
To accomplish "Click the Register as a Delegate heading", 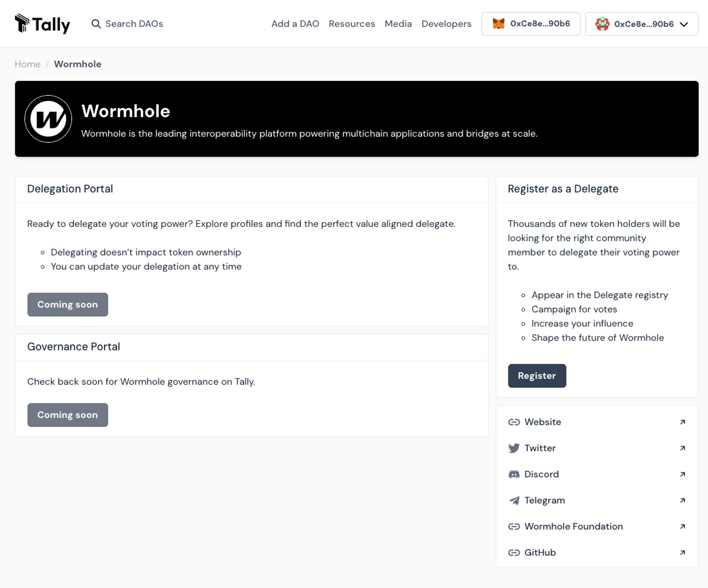I will point(563,189).
